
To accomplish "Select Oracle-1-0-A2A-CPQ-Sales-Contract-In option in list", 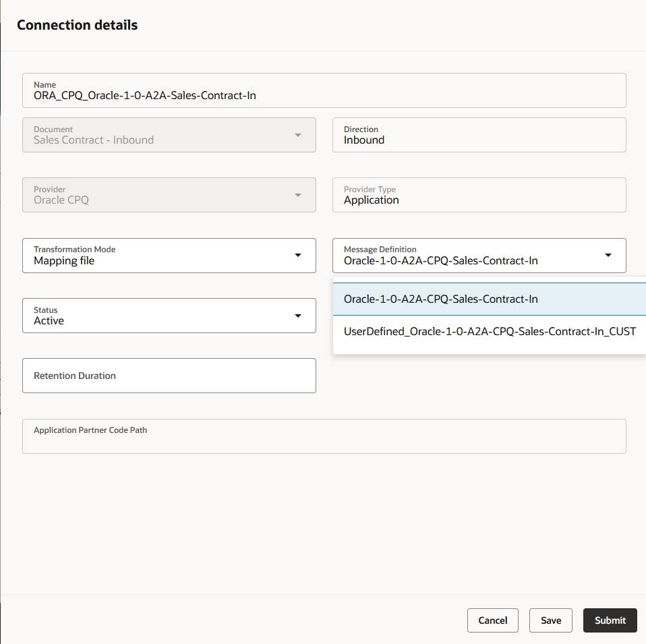I will tap(490, 299).
